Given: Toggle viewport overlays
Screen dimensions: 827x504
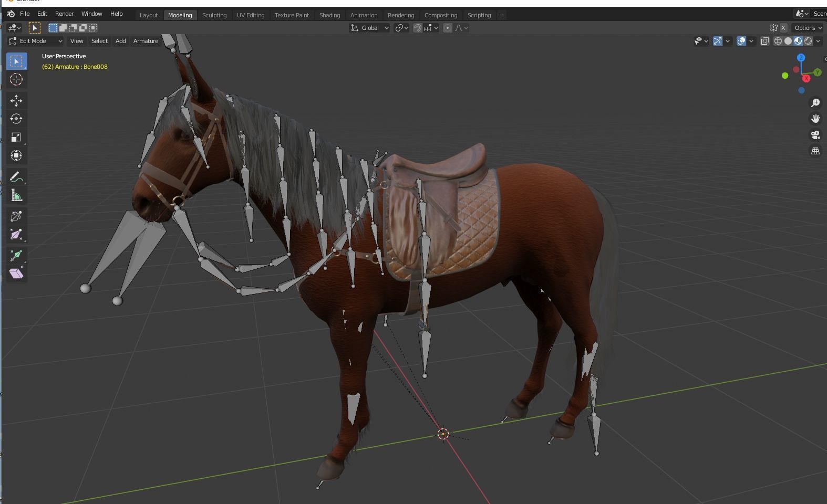Looking at the screenshot, I should [741, 41].
